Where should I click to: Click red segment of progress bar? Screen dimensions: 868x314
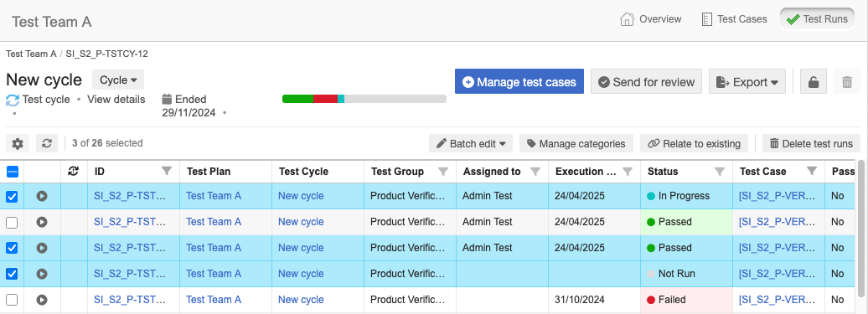click(325, 99)
